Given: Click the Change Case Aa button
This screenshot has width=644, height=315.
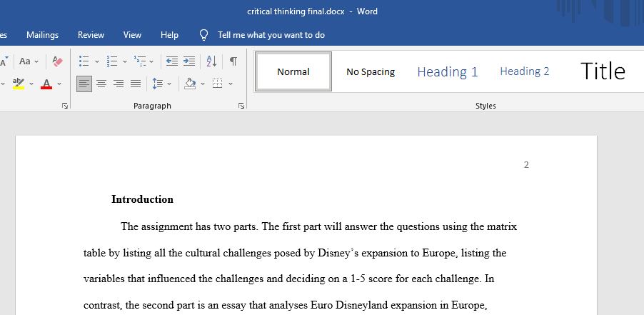Looking at the screenshot, I should click(x=25, y=61).
